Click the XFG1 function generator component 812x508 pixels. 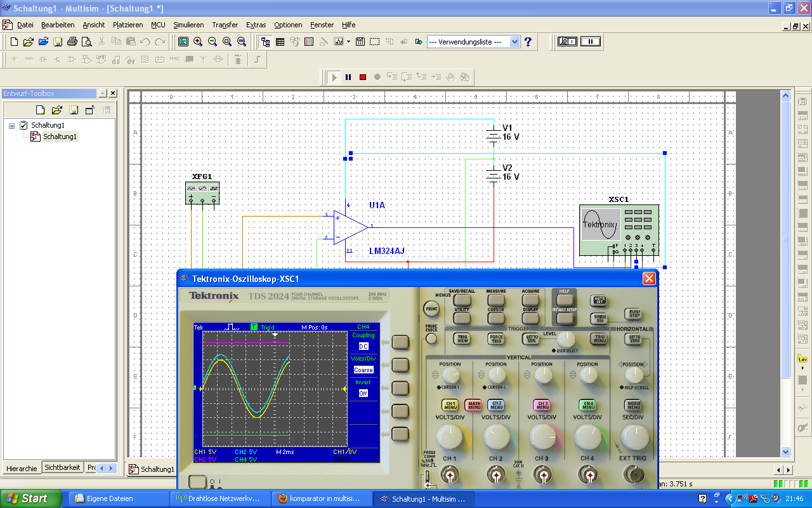tap(202, 192)
